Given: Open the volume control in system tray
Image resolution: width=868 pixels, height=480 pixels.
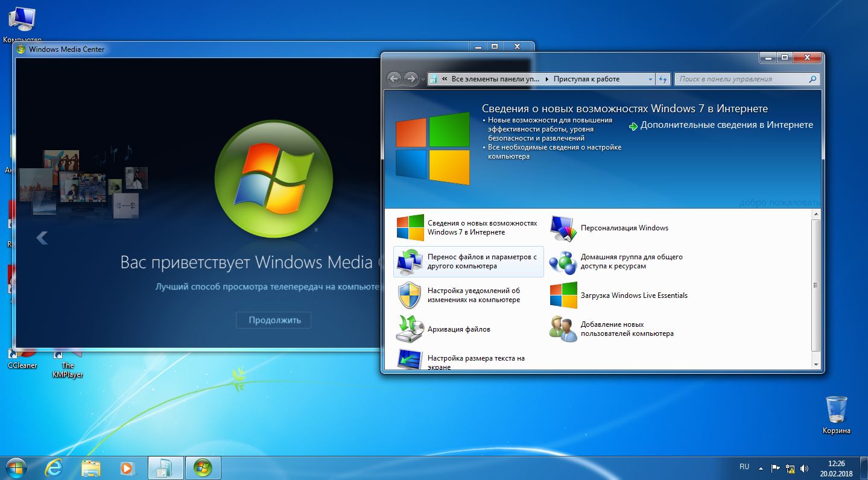Looking at the screenshot, I should [804, 468].
